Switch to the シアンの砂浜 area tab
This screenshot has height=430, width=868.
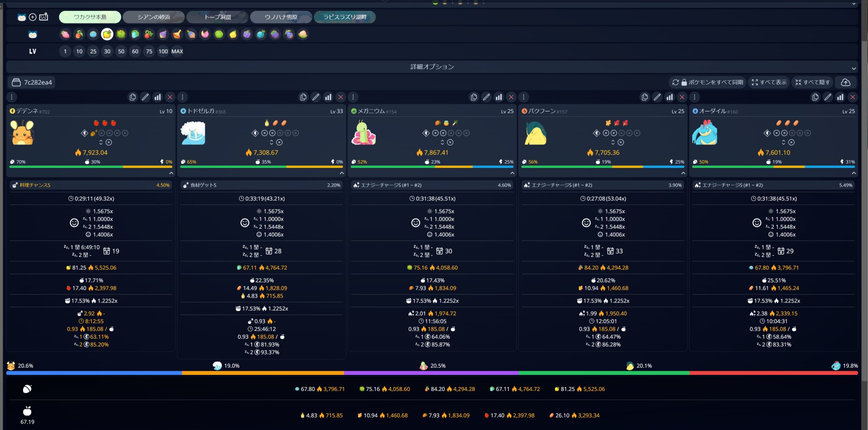click(154, 17)
